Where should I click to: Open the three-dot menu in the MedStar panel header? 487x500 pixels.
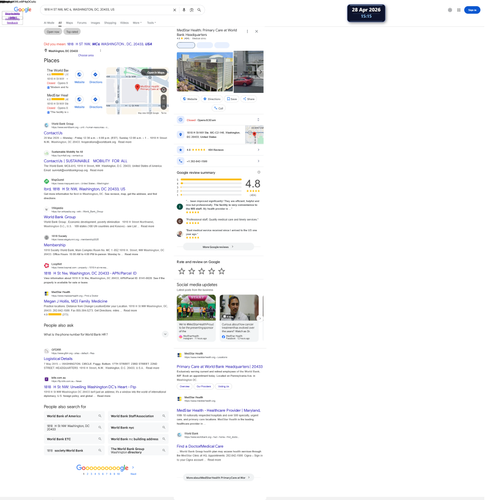tap(247, 31)
